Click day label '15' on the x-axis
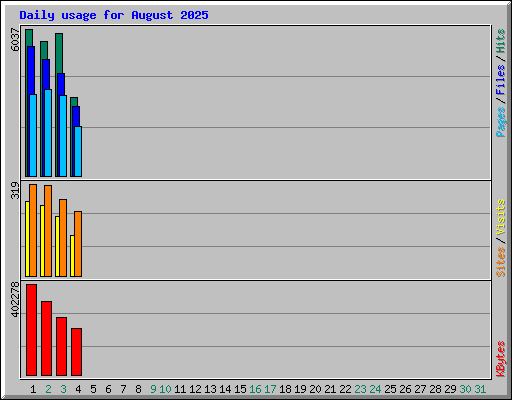The height and width of the screenshot is (400, 512). pos(240,389)
